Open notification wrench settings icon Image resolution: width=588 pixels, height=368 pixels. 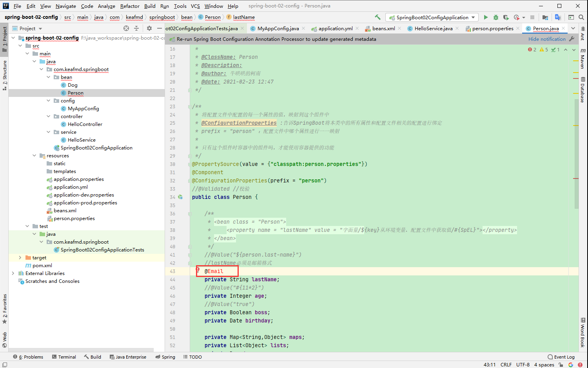572,39
